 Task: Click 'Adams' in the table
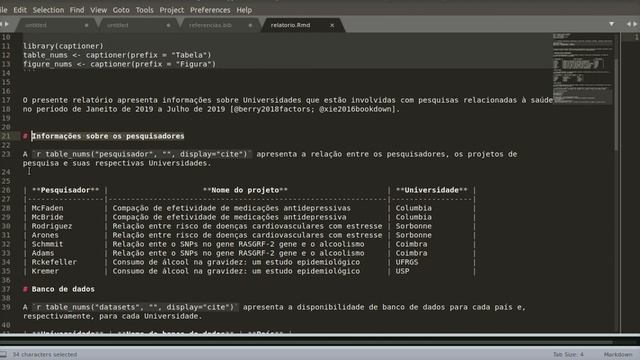point(43,253)
